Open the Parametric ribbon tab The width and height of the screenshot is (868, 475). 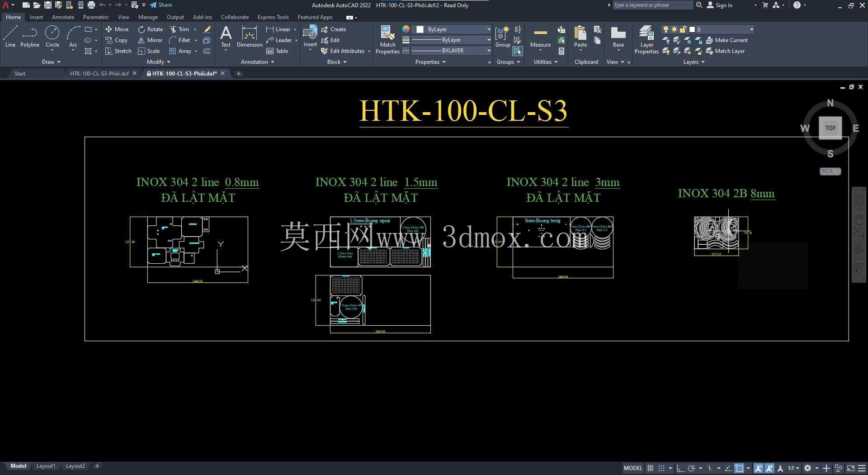click(96, 17)
